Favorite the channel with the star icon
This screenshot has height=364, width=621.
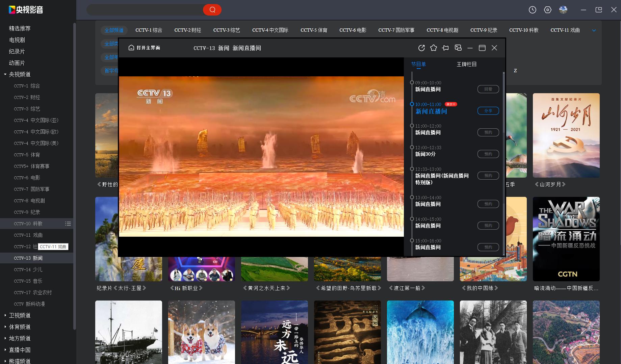point(433,48)
